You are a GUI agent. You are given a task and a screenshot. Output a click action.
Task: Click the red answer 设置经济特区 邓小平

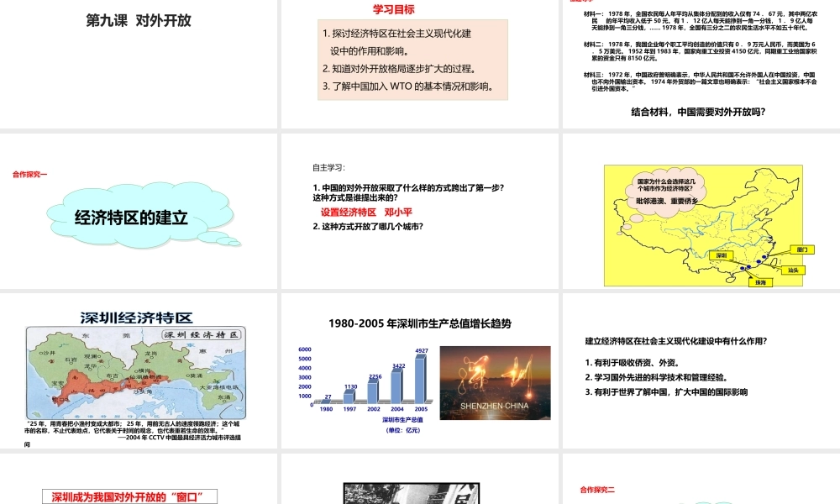click(366, 212)
